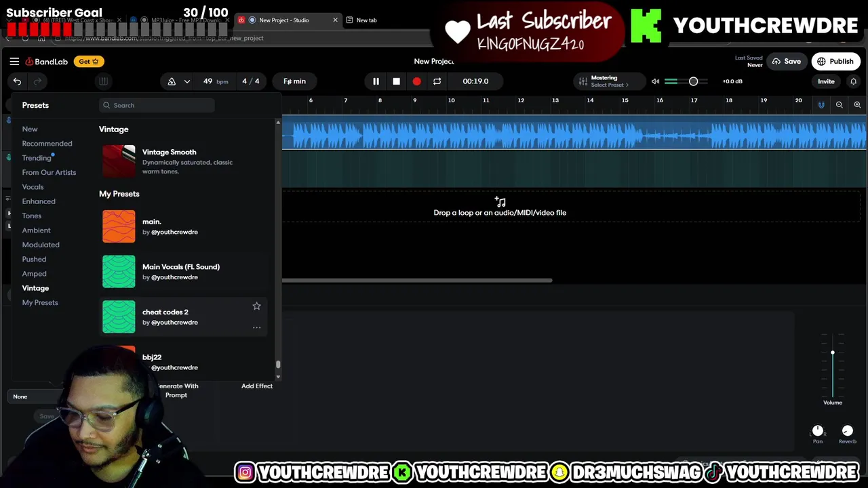Image resolution: width=868 pixels, height=488 pixels.
Task: Click in the presets Search field
Action: (x=157, y=105)
